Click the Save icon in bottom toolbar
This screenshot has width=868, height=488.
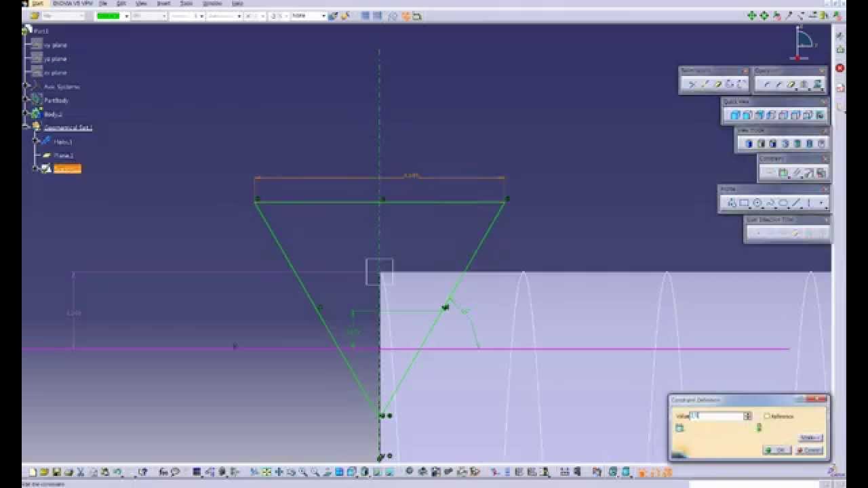56,471
